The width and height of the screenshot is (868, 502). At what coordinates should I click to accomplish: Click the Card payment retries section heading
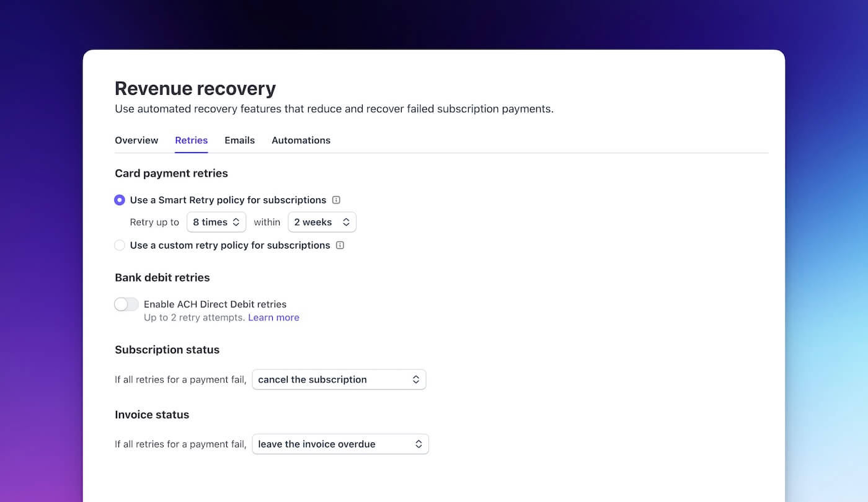(171, 173)
